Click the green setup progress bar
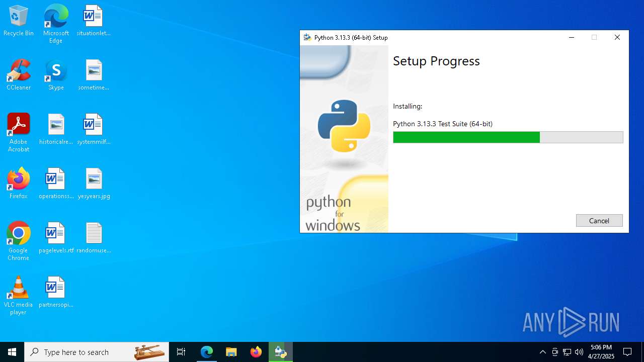 tap(466, 137)
